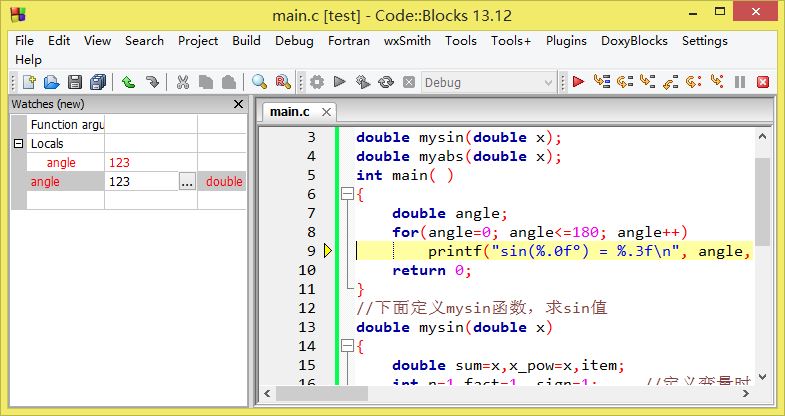Click the Run to cursor icon
The image size is (785, 416).
tap(602, 81)
